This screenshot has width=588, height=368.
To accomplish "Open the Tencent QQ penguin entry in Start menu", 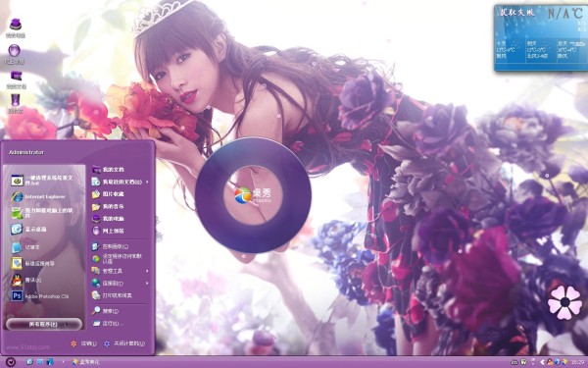I will tap(26, 280).
